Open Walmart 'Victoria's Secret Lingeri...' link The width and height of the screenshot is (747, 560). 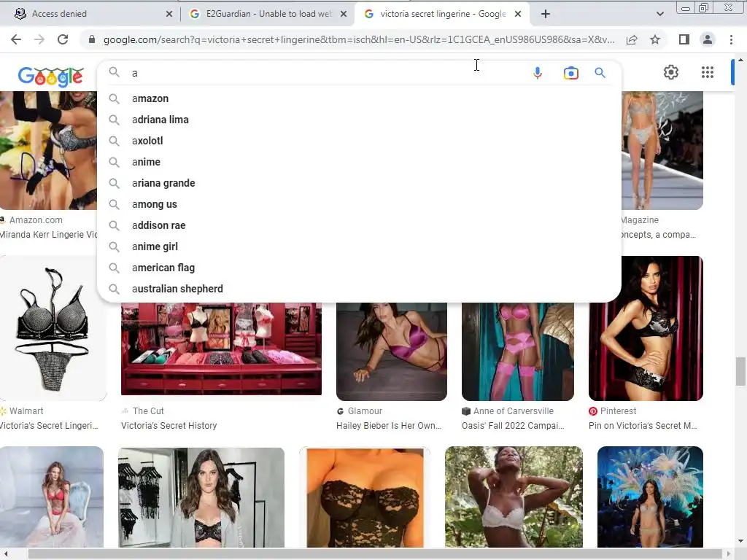49,426
